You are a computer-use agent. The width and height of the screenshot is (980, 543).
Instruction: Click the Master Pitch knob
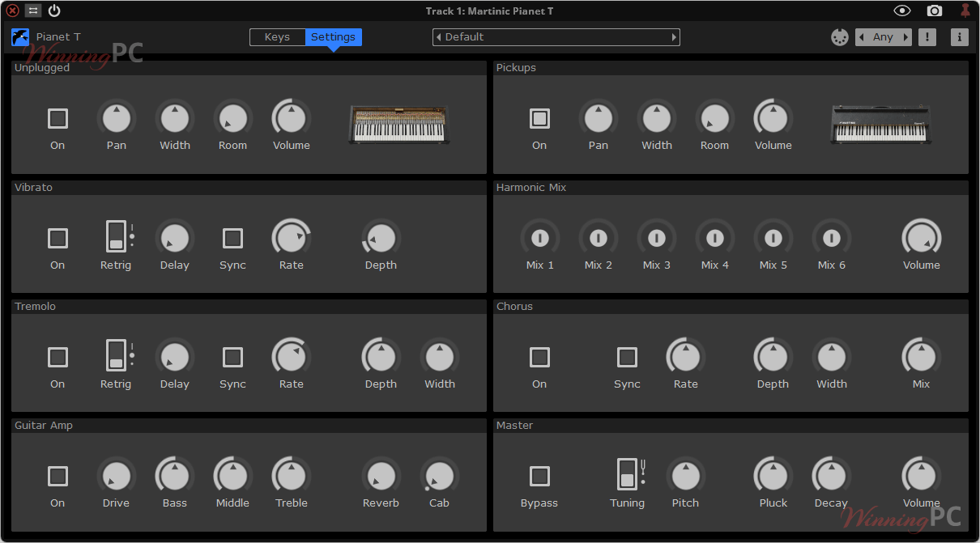686,476
